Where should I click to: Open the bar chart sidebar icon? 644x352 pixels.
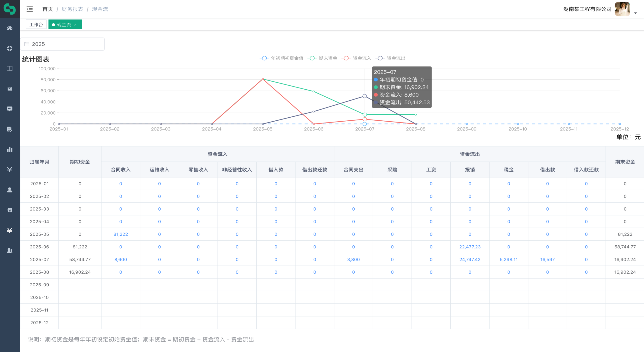pyautogui.click(x=10, y=150)
